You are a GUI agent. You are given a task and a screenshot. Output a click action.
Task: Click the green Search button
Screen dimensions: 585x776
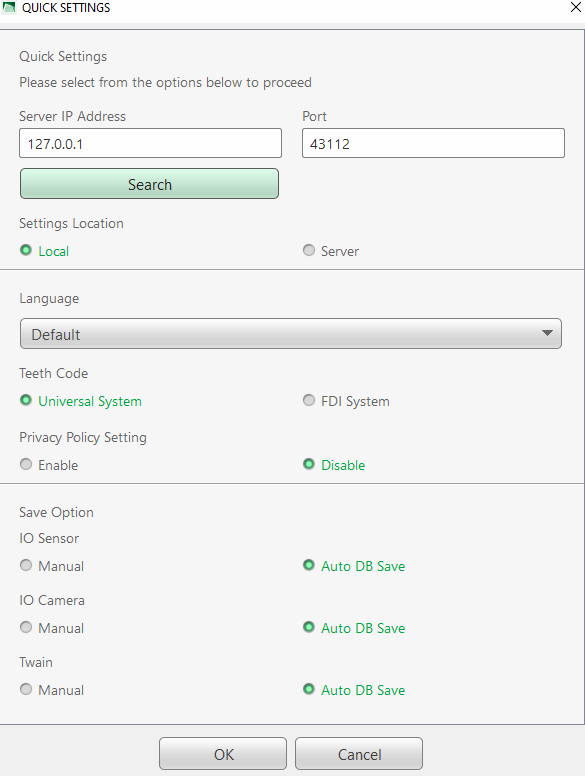(149, 184)
